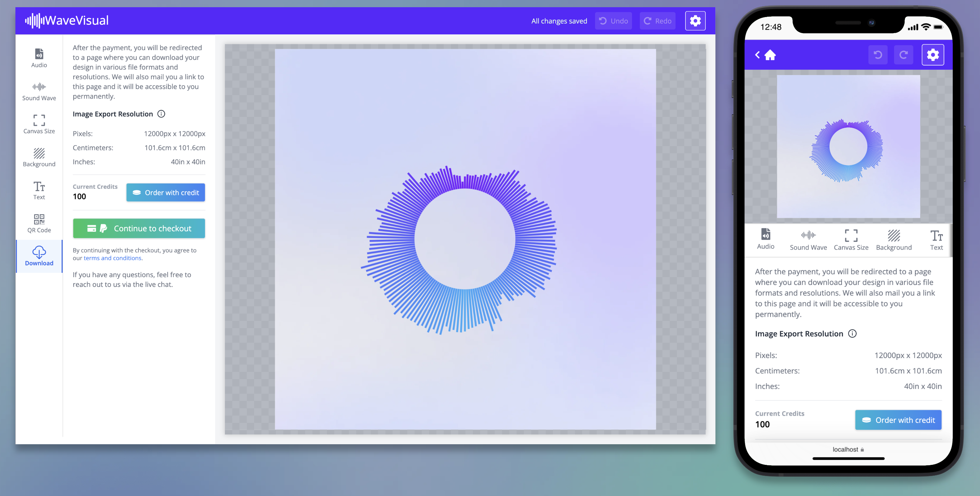Click the info icon beside Image Export Resolution

click(161, 114)
